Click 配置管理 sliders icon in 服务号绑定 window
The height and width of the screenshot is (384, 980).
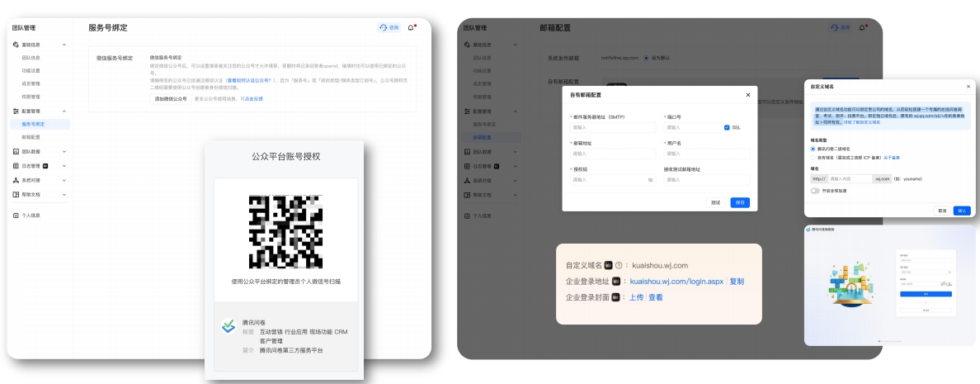16,111
